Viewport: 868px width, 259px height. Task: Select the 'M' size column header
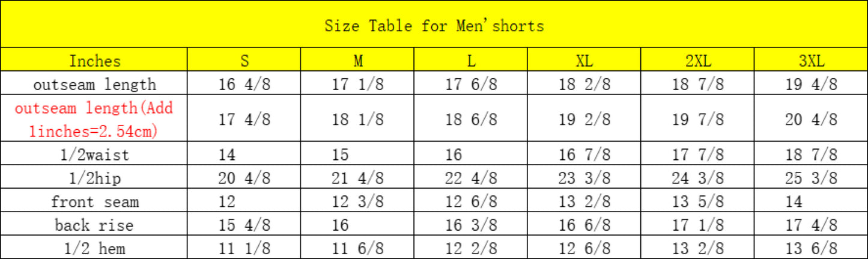pos(358,61)
